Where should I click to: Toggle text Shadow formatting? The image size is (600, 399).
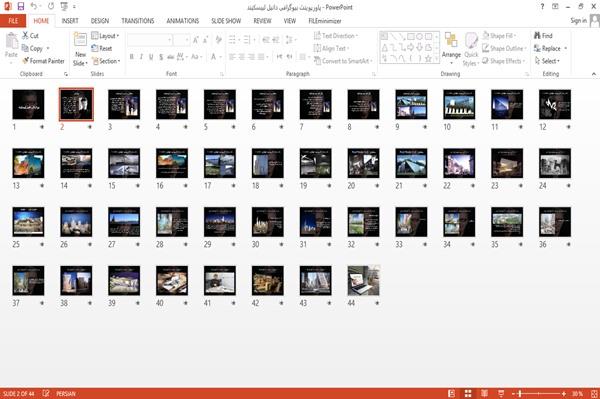click(161, 57)
